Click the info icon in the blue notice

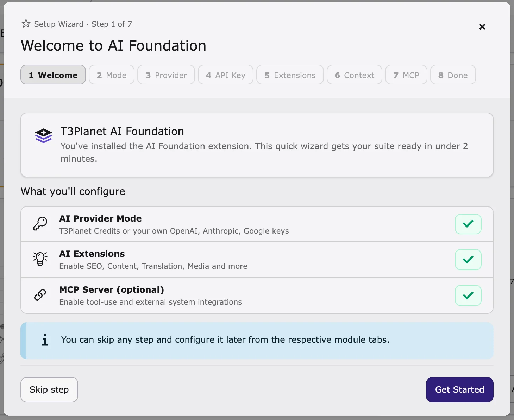[x=45, y=340]
